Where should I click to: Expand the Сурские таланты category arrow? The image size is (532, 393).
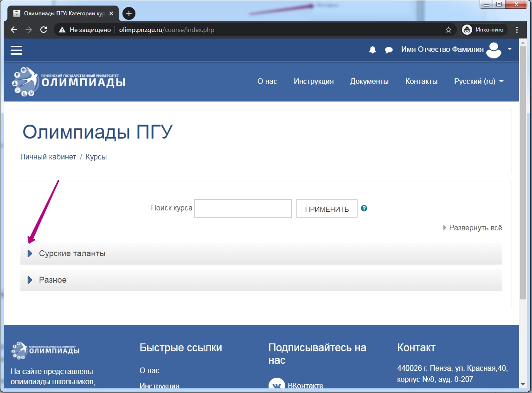click(30, 254)
